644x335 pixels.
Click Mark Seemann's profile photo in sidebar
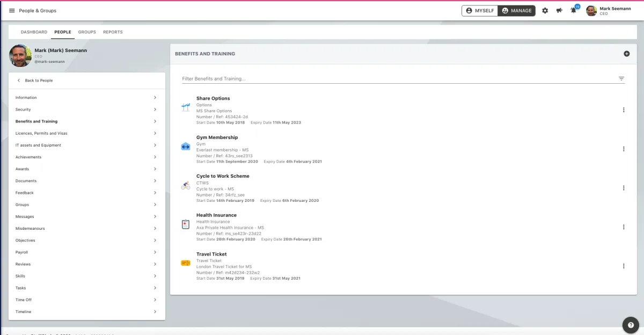20,55
